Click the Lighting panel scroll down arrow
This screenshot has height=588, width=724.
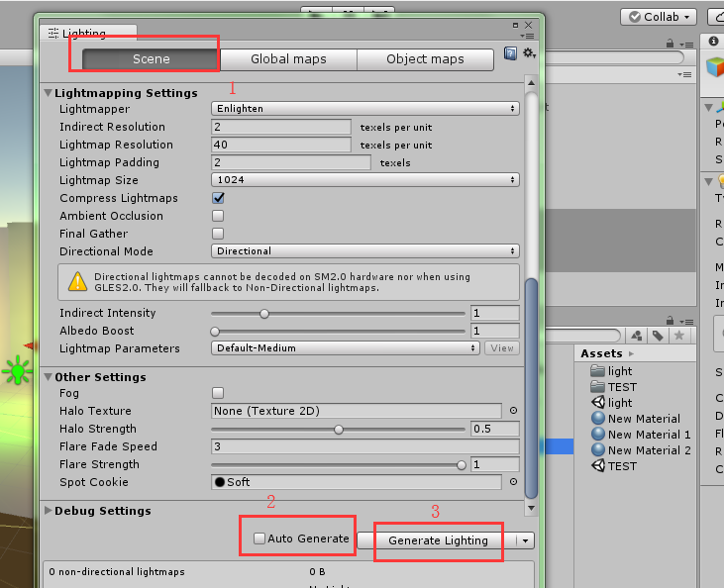click(x=531, y=508)
